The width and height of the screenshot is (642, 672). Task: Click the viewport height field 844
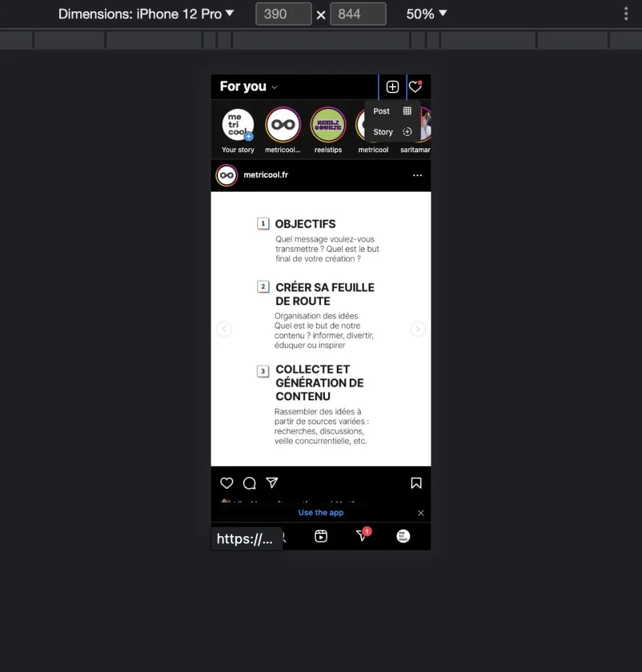(358, 14)
